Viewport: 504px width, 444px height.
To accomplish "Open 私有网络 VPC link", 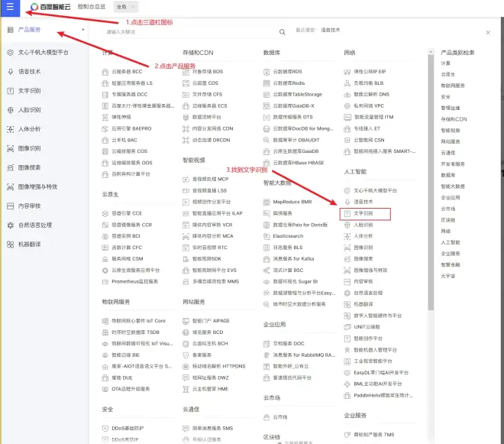I will point(369,106).
